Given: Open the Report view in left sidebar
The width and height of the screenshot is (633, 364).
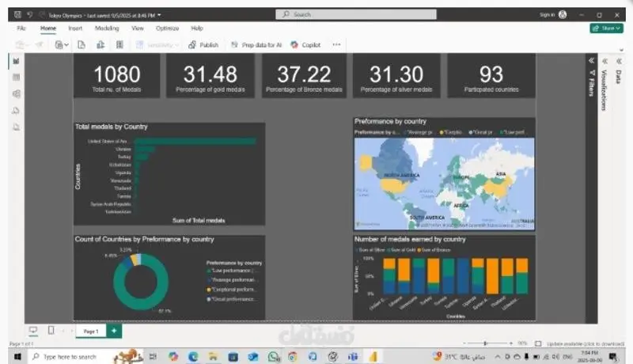Looking at the screenshot, I should (16, 61).
